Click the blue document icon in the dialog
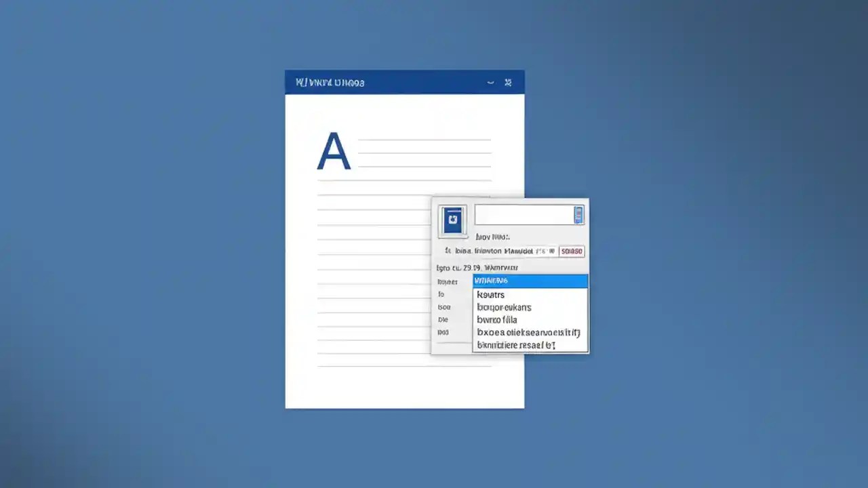The image size is (868, 488). click(x=452, y=220)
